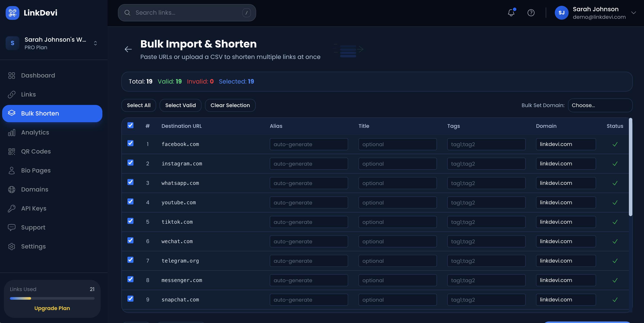Click the search magnifier icon
644x323 pixels.
pyautogui.click(x=127, y=13)
